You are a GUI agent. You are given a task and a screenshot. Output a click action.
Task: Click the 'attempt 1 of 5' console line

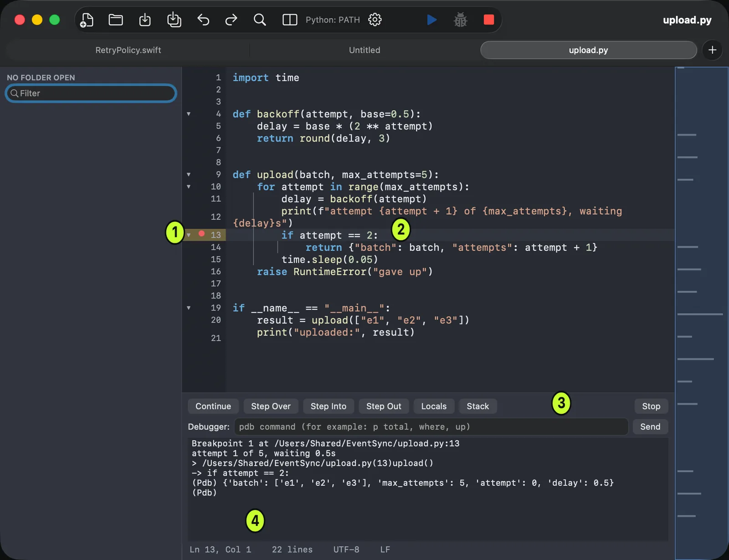pyautogui.click(x=263, y=453)
